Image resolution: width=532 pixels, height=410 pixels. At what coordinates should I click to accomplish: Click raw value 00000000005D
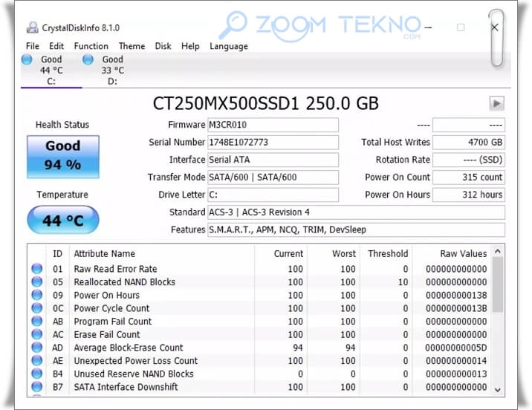pos(456,348)
